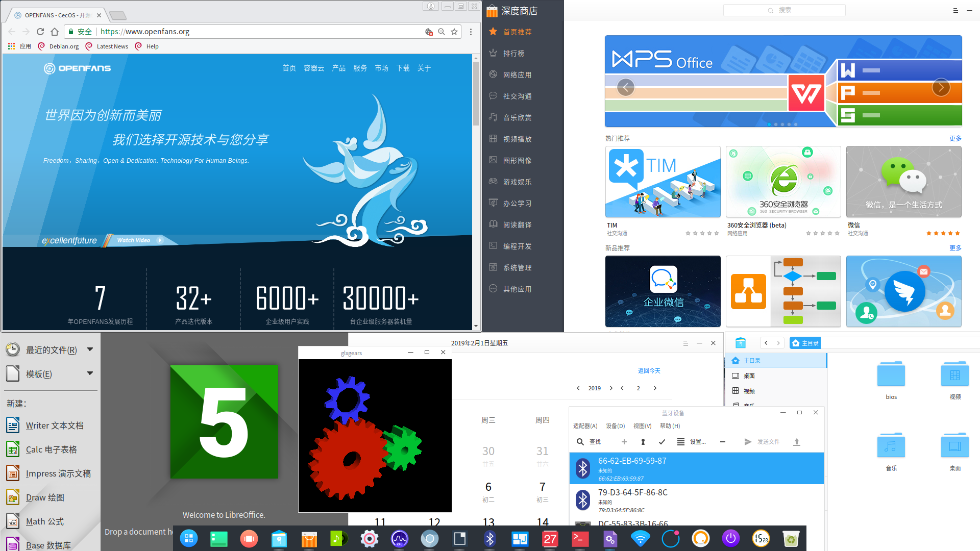
Task: Click the LibreOffice Calc spreadsheet icon
Action: tap(12, 449)
